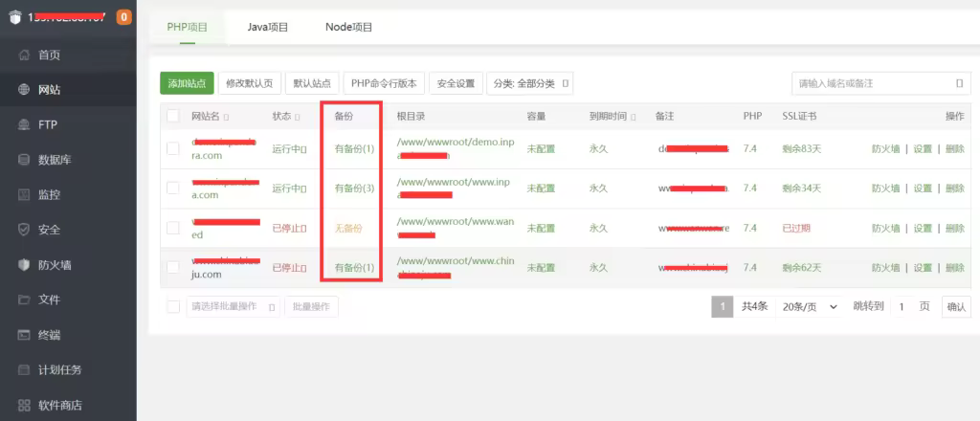Sort by 到期时间 column header
The image size is (980, 421).
click(612, 117)
